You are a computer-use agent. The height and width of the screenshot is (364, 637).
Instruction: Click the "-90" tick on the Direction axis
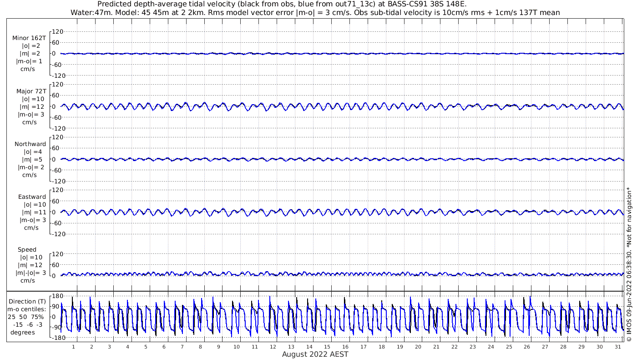point(56,327)
